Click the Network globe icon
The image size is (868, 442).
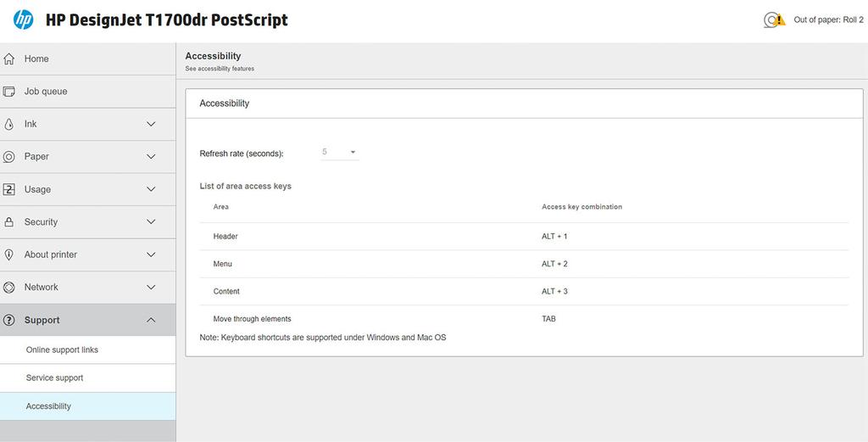(8, 288)
